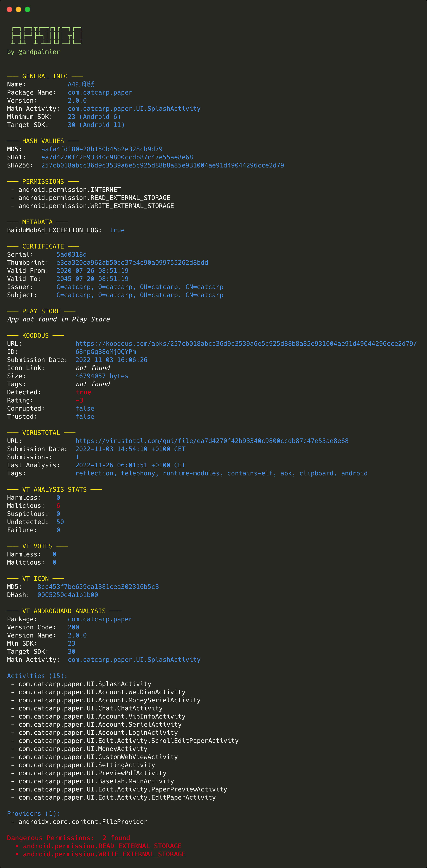This screenshot has width=427, height=868.
Task: Click the GENERAL INFO section header
Action: click(45, 76)
